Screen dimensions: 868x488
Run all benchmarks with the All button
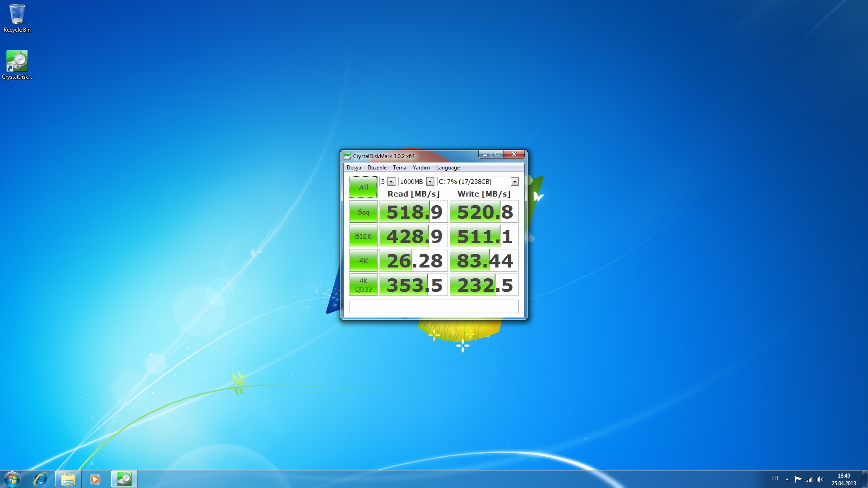pyautogui.click(x=363, y=187)
